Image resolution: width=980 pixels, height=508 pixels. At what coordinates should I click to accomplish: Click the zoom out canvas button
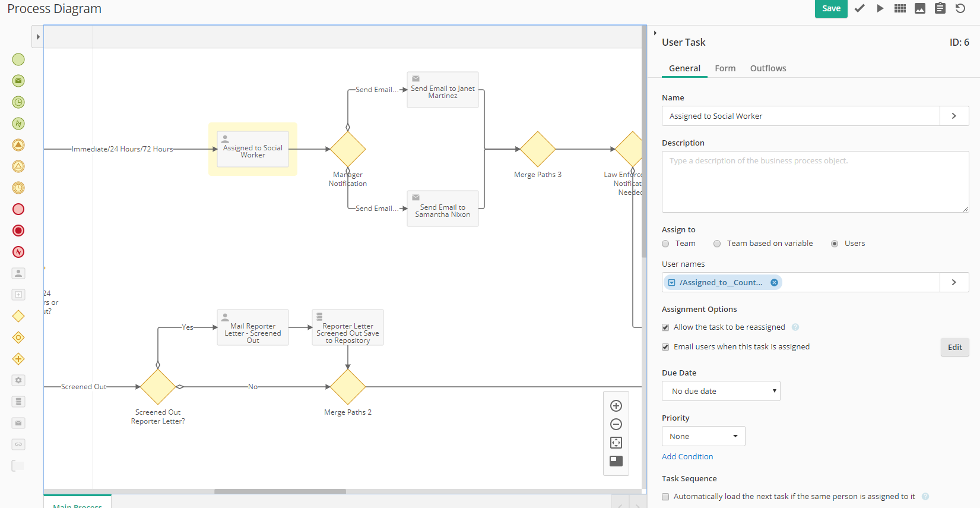(x=616, y=424)
